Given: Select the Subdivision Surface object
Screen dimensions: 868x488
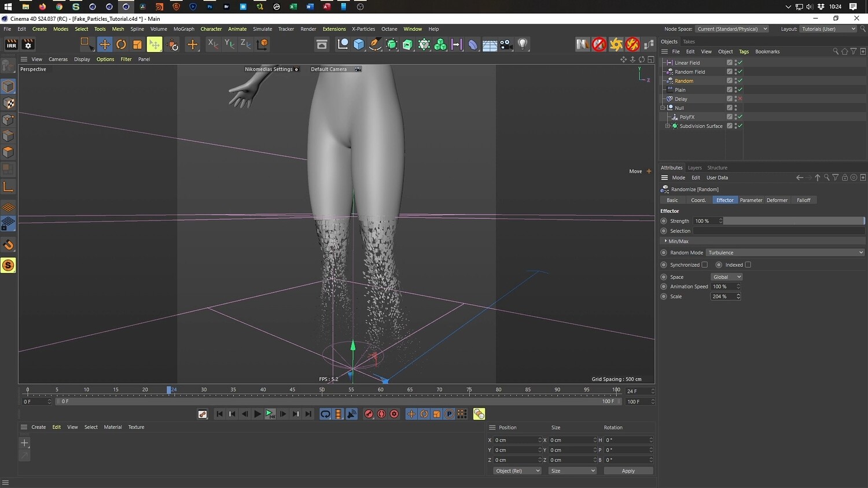Looking at the screenshot, I should coord(701,126).
